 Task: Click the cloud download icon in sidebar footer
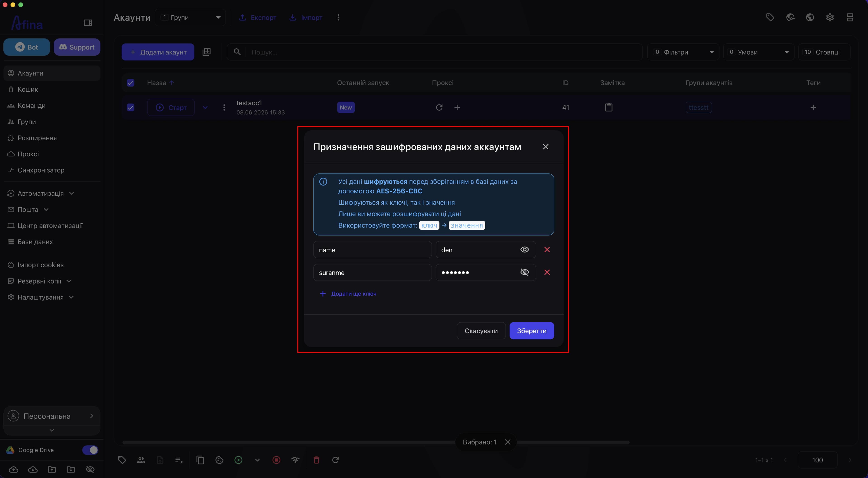[x=33, y=469]
